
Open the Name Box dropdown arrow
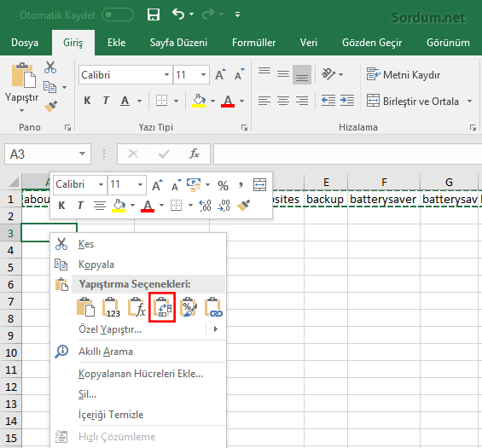tap(82, 154)
